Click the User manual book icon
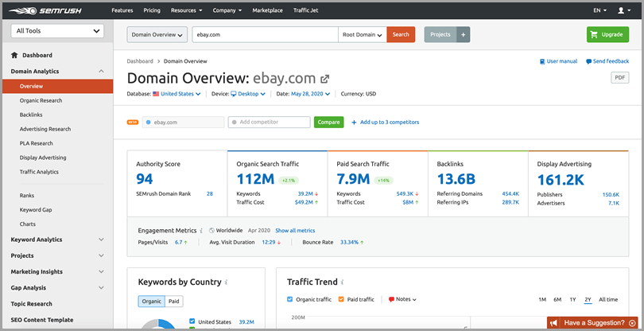 click(x=542, y=61)
